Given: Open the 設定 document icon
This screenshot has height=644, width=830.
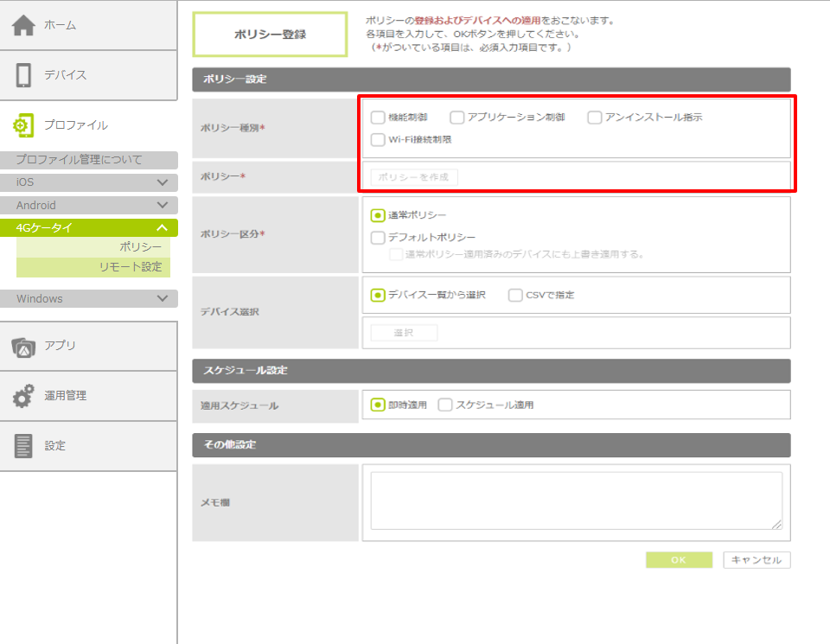Looking at the screenshot, I should [x=24, y=446].
